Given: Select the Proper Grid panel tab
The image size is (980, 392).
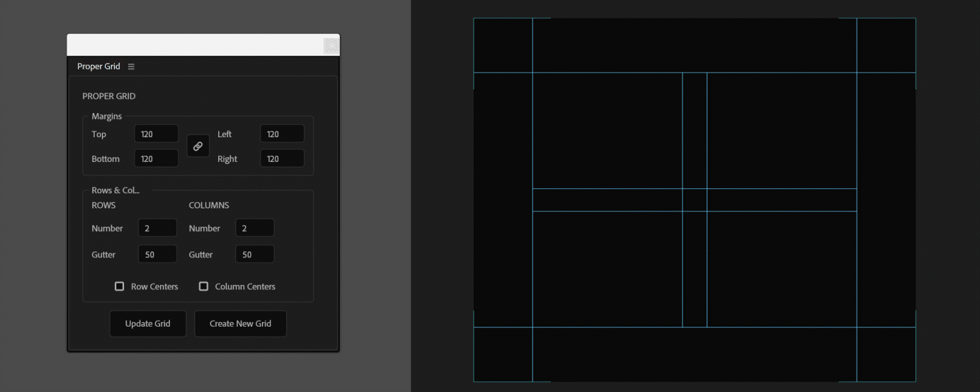Looking at the screenshot, I should coord(99,67).
